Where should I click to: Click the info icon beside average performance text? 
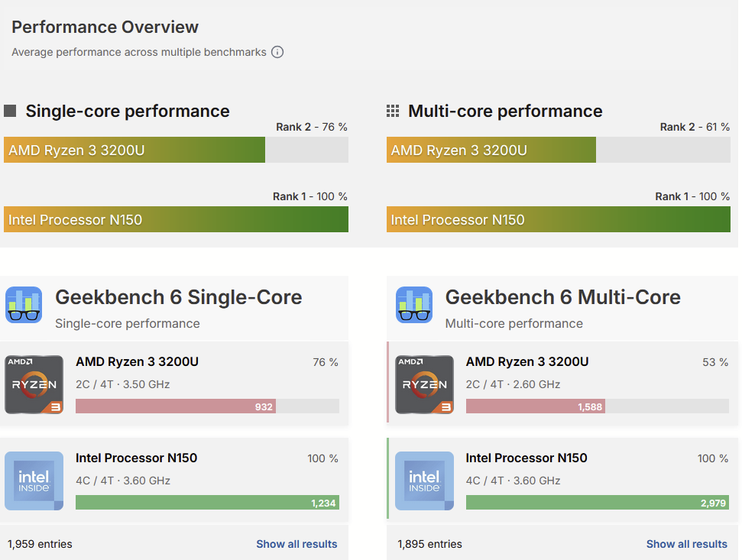[277, 53]
